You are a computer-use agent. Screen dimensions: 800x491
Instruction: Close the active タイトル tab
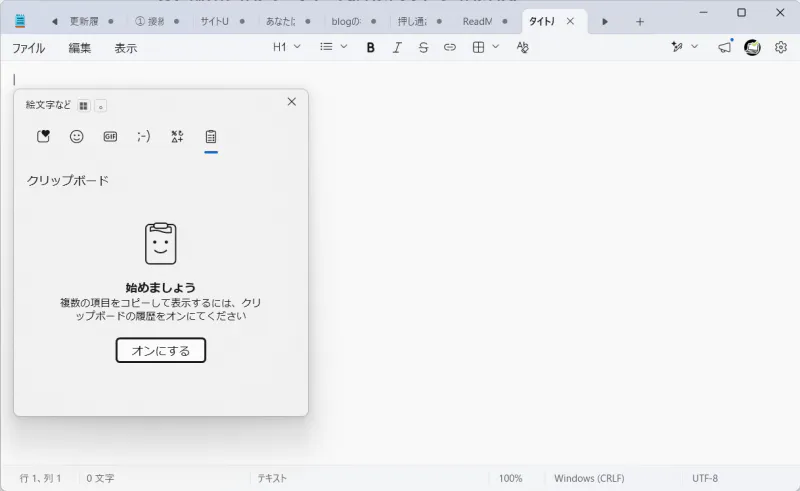click(570, 21)
